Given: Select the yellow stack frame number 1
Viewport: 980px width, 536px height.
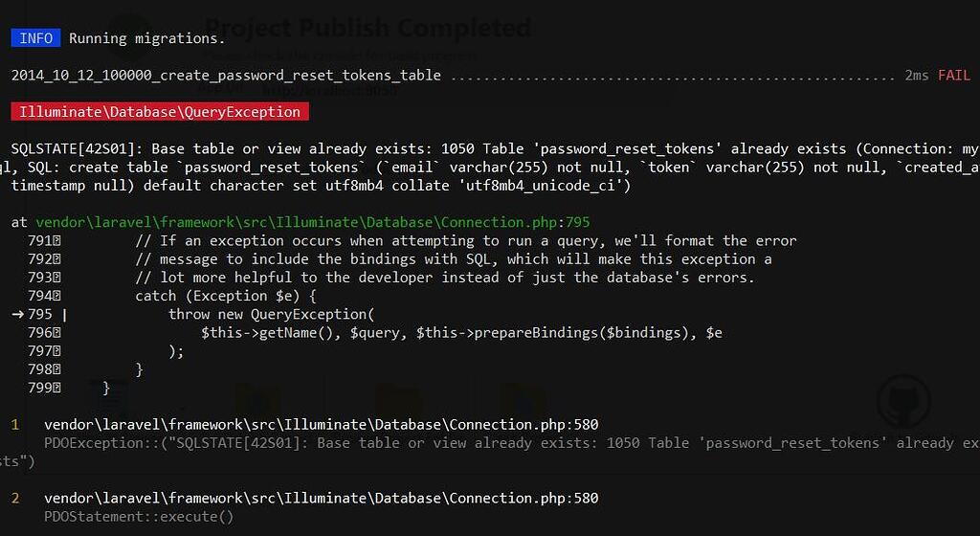Looking at the screenshot, I should click(15, 425).
